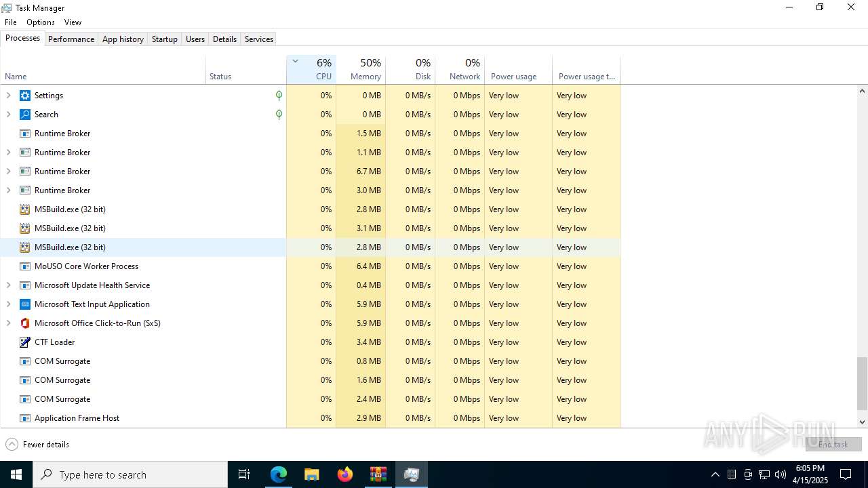Sort by the Network column header
This screenshot has width=868, height=488.
[x=460, y=70]
